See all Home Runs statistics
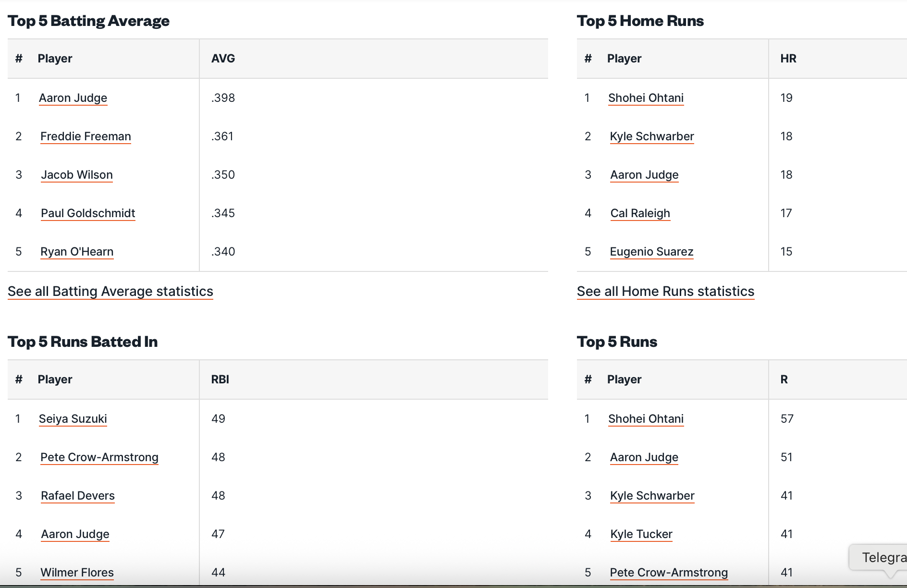This screenshot has width=907, height=588. coord(665,292)
